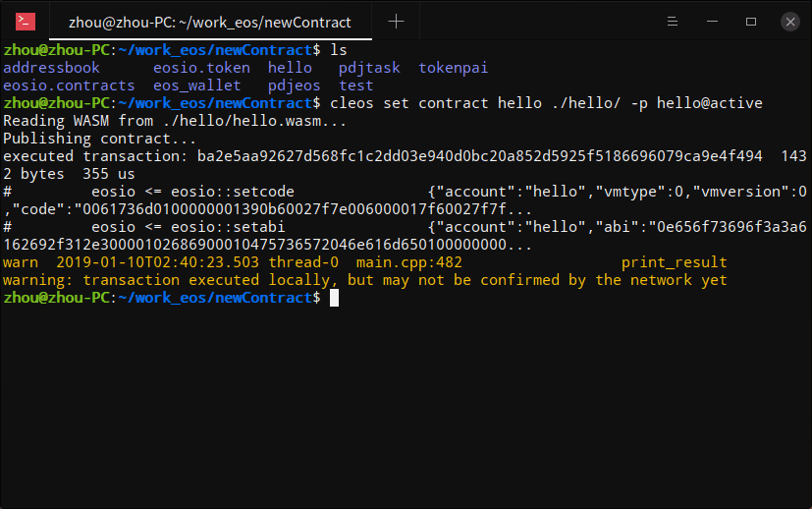The image size is (812, 509).
Task: Click the eos_wallet directory name
Action: [x=196, y=85]
